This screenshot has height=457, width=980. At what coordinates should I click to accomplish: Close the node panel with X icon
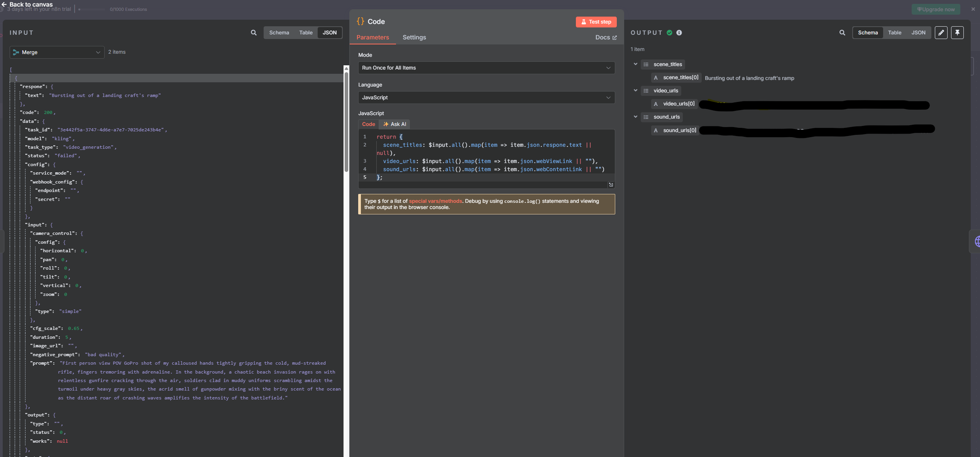click(973, 9)
